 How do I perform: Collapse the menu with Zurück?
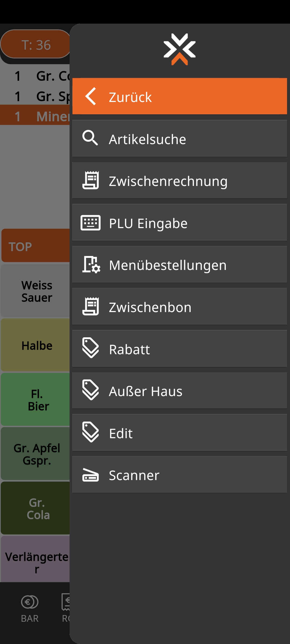(179, 97)
